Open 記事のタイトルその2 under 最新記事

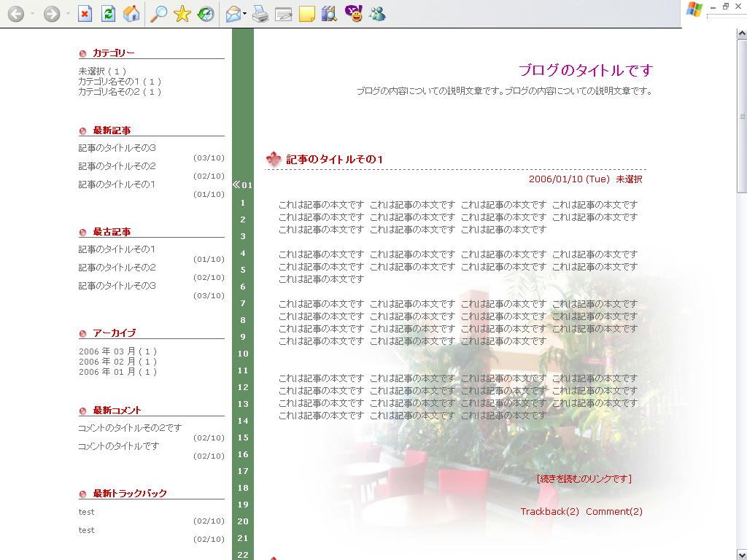(x=117, y=166)
